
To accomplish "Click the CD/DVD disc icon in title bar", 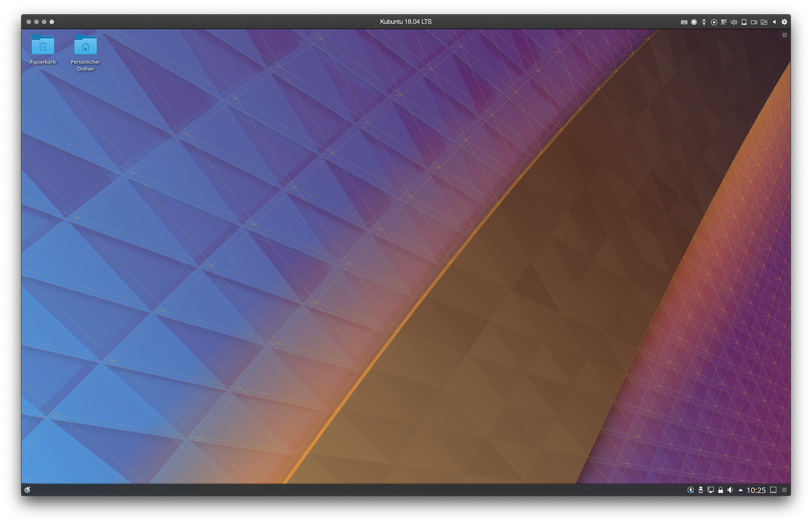I will 714,22.
